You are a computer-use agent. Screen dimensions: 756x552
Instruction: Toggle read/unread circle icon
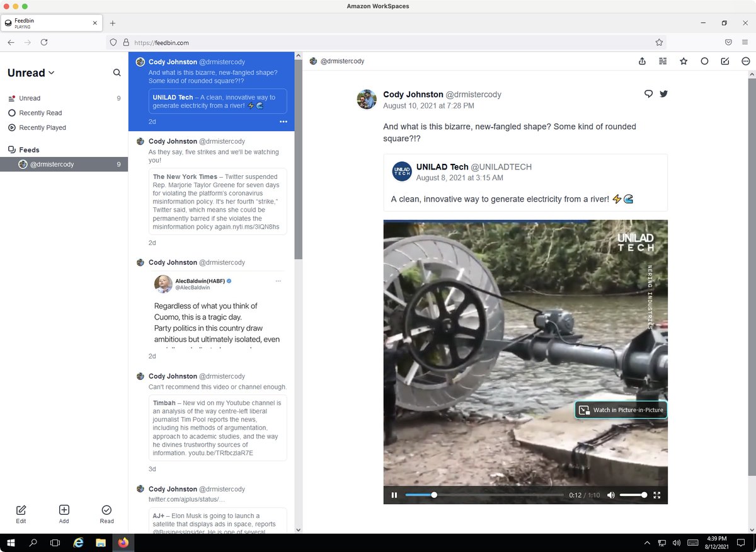(x=704, y=61)
